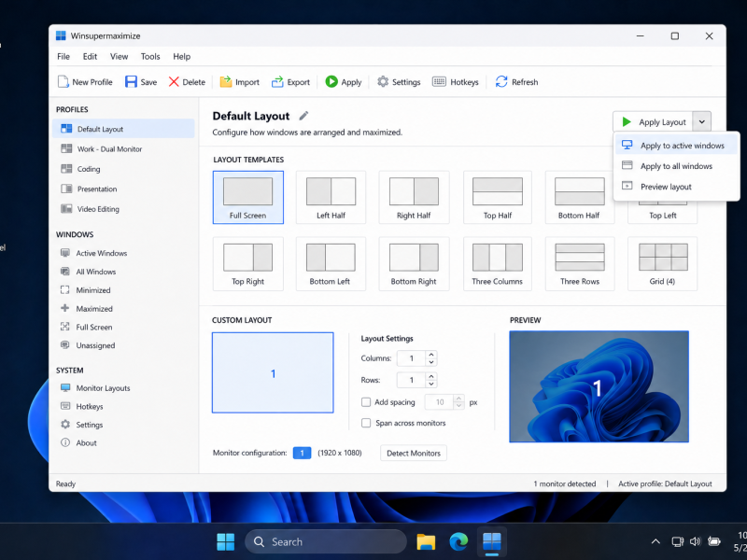
Task: Launch Microsoft Edge from the taskbar
Action: [x=458, y=542]
